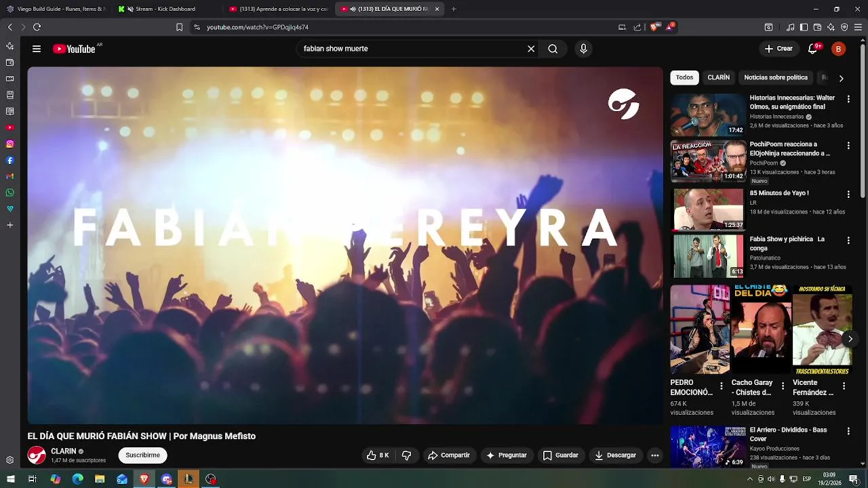Open the Preguntar AI assistant

tap(507, 455)
